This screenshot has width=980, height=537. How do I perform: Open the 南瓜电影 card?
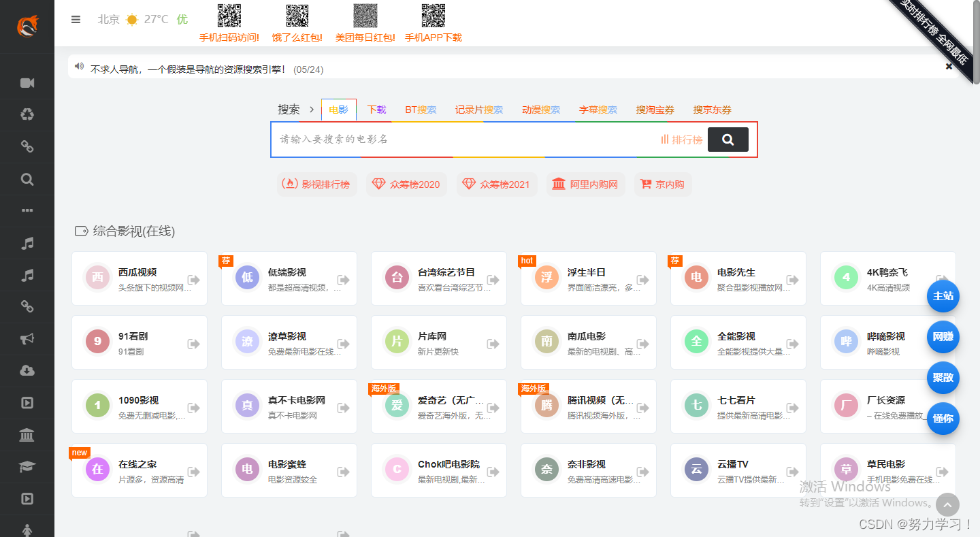[589, 342]
